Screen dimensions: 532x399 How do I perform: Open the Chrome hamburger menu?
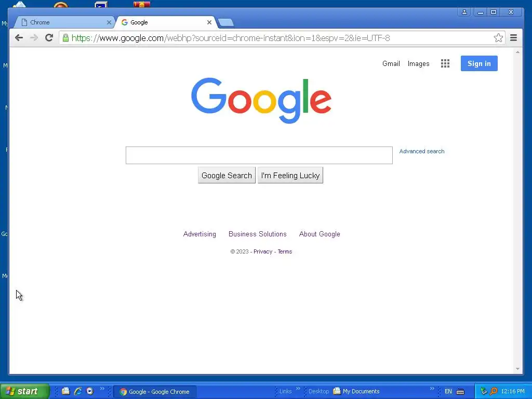coord(513,37)
